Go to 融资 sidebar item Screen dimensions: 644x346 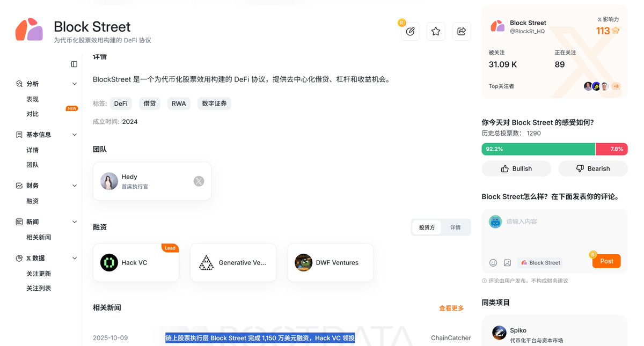coord(33,201)
